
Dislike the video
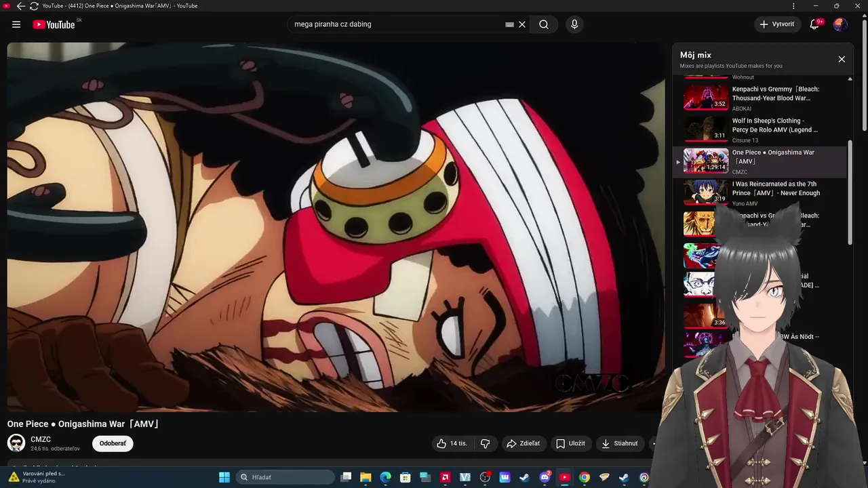[486, 443]
